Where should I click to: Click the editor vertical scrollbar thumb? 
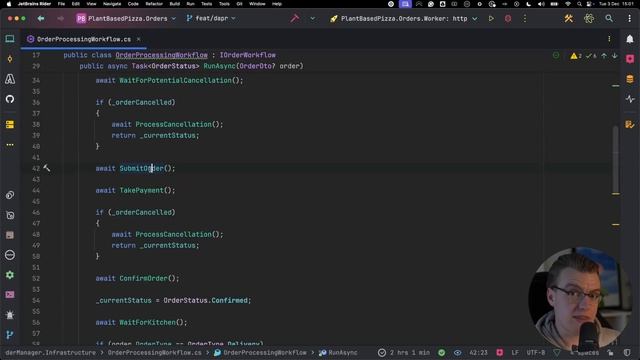click(x=616, y=159)
